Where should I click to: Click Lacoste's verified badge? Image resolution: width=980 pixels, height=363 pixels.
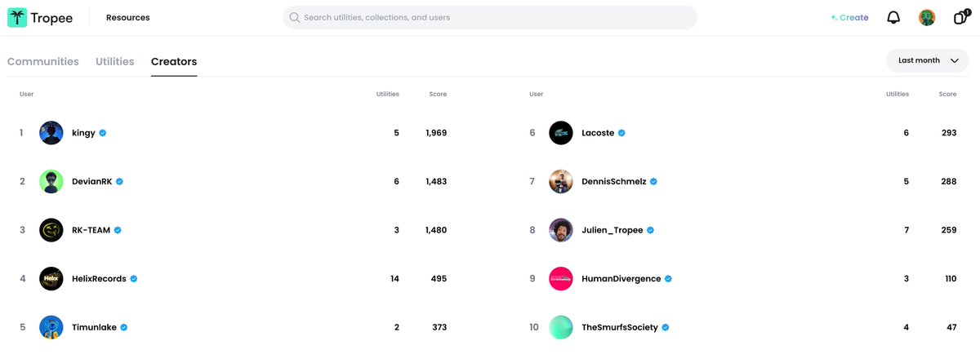coord(621,133)
